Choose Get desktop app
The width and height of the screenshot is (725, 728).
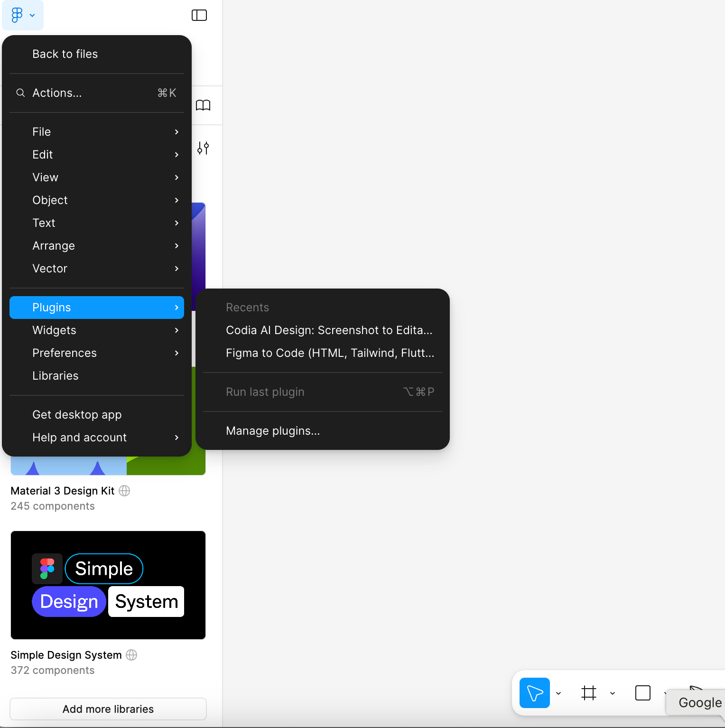click(x=97, y=415)
